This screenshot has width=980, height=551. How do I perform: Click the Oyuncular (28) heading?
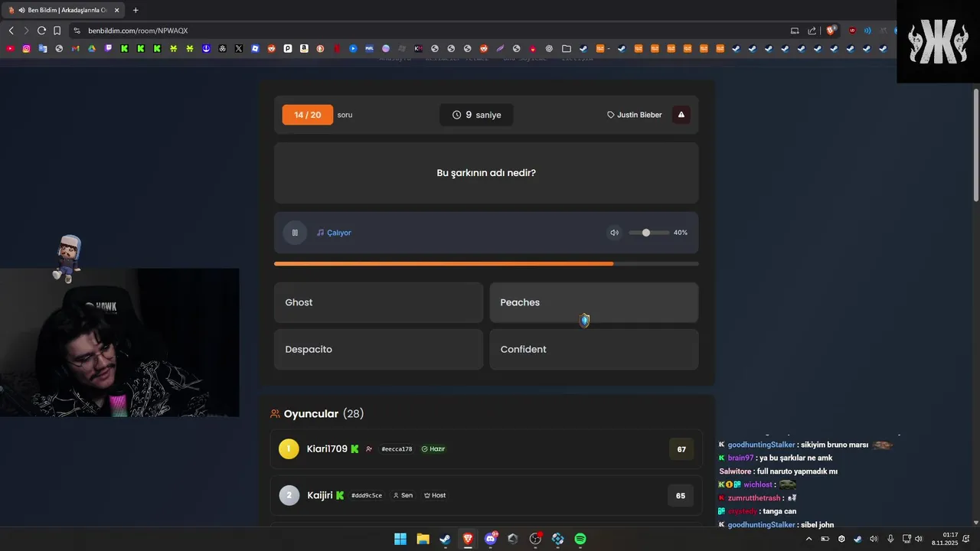[316, 414]
